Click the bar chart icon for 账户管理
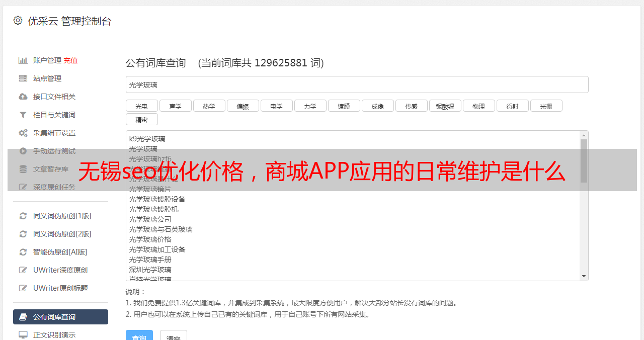Viewport: 644px width, 340px height. point(23,60)
